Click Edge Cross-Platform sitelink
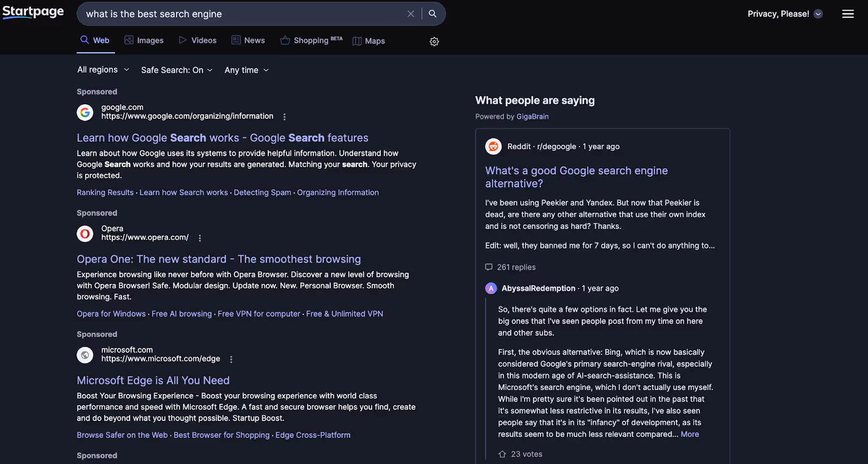Image resolution: width=868 pixels, height=464 pixels. click(313, 435)
